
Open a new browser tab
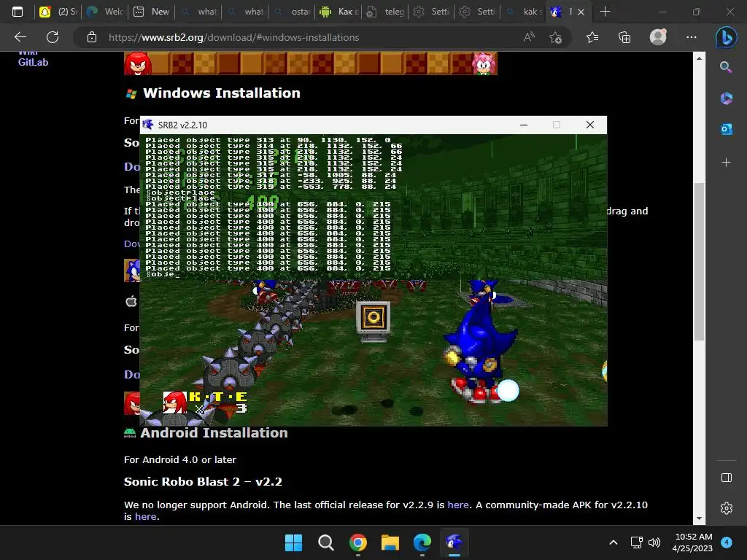[x=605, y=12]
